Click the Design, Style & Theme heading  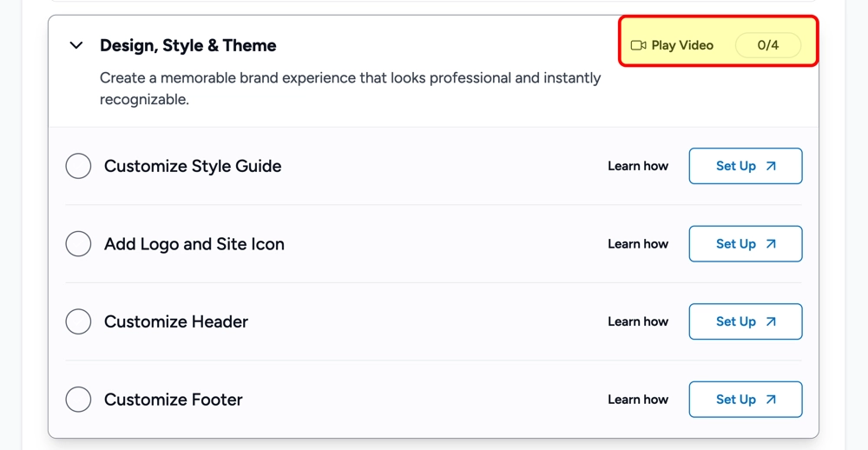[x=187, y=45]
